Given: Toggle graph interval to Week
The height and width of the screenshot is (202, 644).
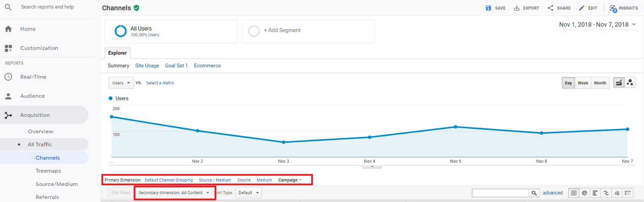Looking at the screenshot, I should 583,83.
